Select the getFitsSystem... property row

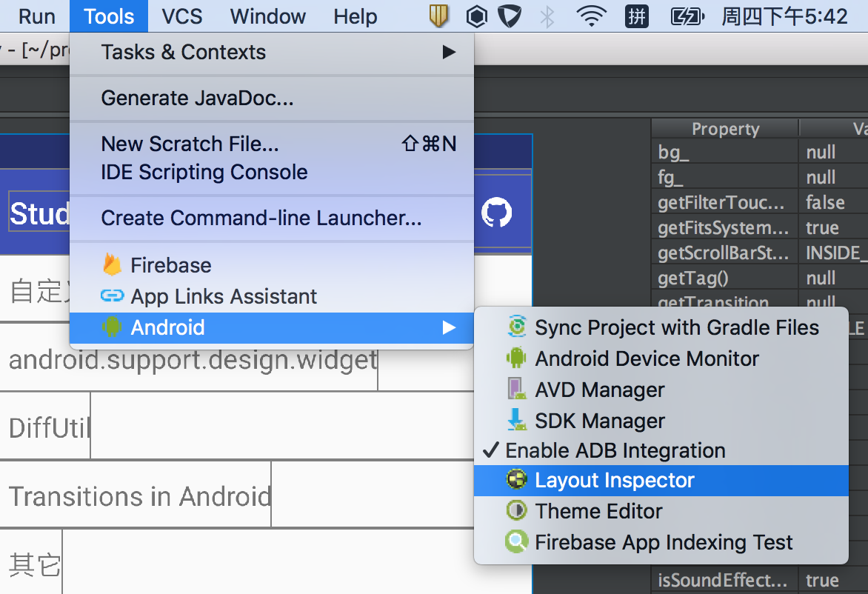point(760,228)
